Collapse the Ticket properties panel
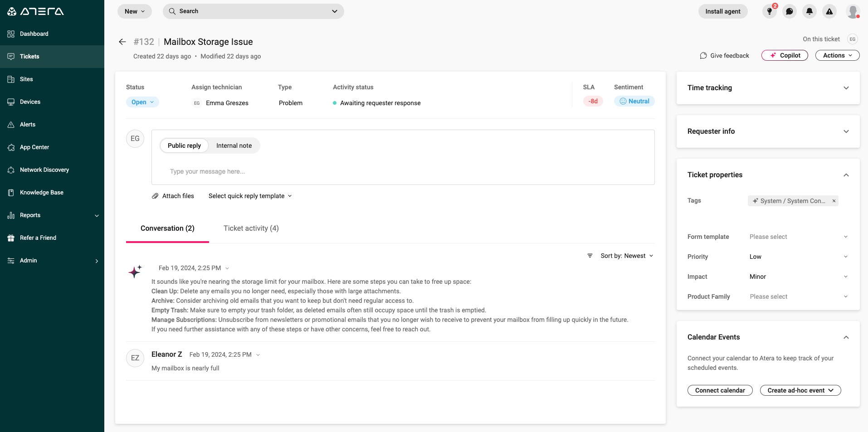This screenshot has height=432, width=868. click(846, 175)
